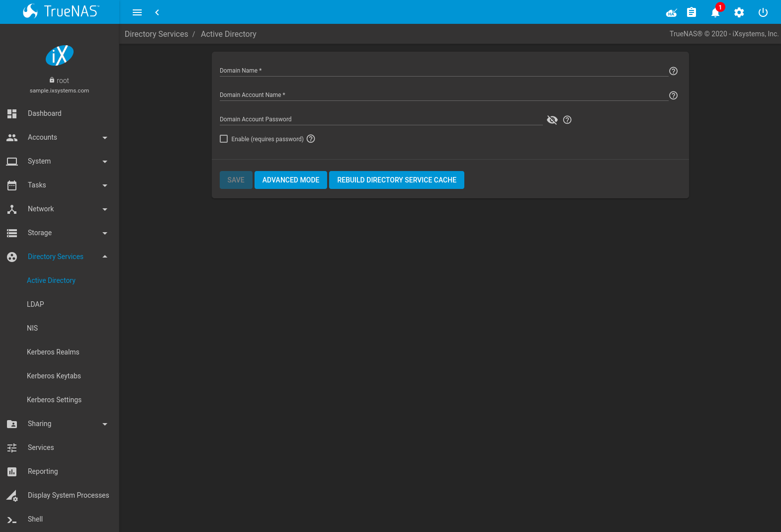Open the settings gear menu

click(x=739, y=12)
